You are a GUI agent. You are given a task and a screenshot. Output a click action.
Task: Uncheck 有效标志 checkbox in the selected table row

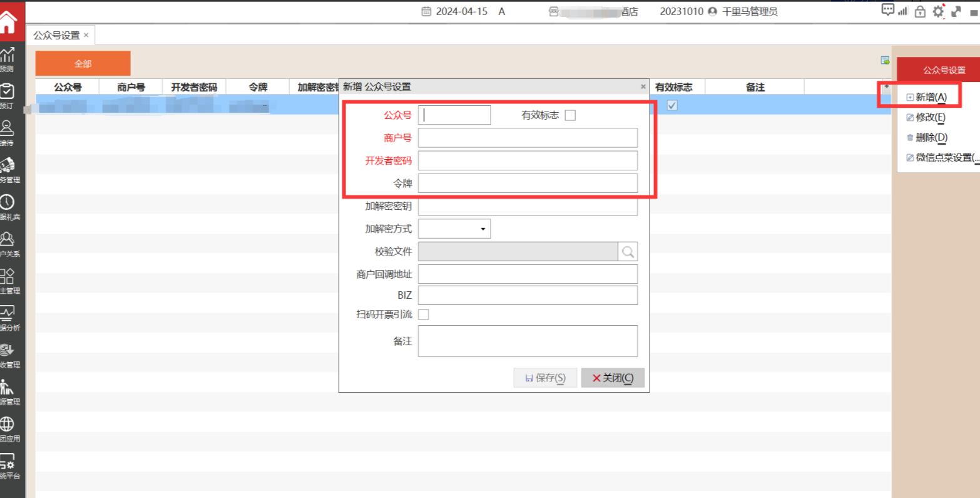pyautogui.click(x=672, y=105)
